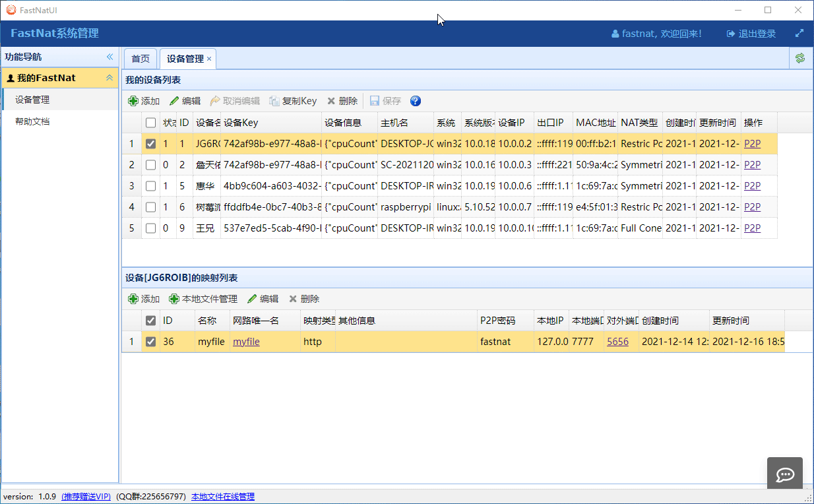Uncheck the checkbox on the myfile mapping row
Screen dimensions: 814x504
click(x=151, y=341)
